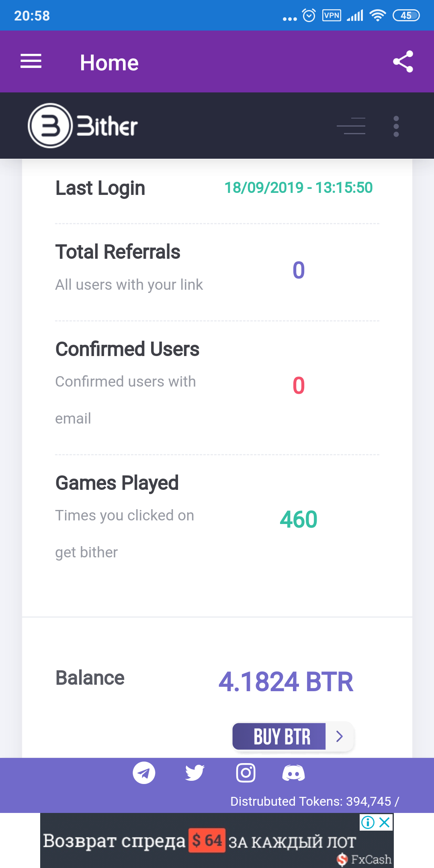The width and height of the screenshot is (434, 868).
Task: Tap the Distributed Tokens footer text
Action: [x=314, y=801]
